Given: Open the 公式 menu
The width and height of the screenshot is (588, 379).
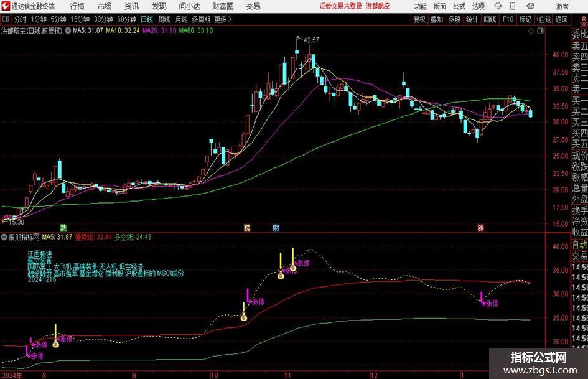Looking at the screenshot, I should pos(459,6).
